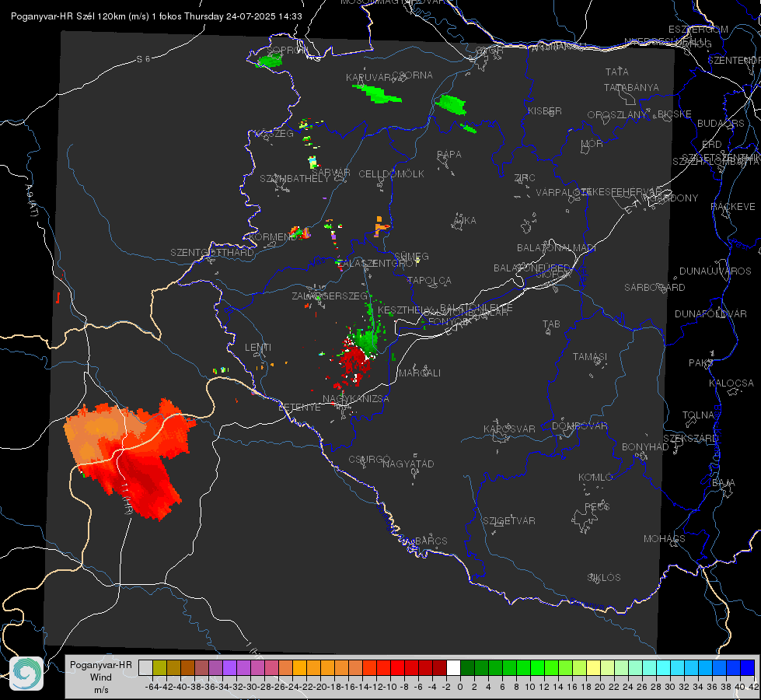Click the TATA city label
The image size is (761, 700).
617,72
